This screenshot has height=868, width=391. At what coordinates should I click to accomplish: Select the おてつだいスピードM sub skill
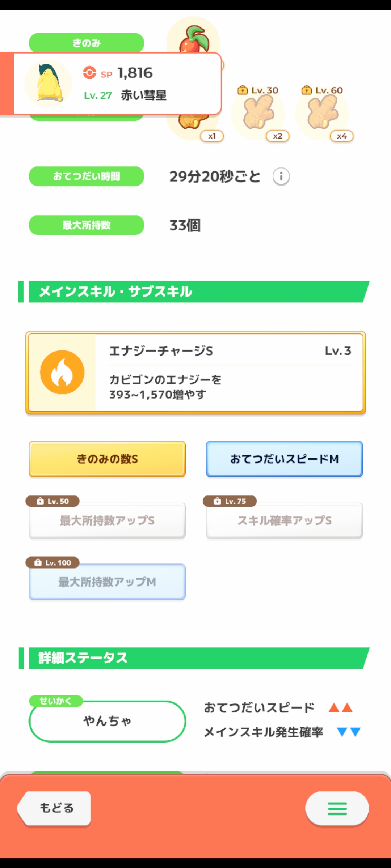pyautogui.click(x=284, y=459)
